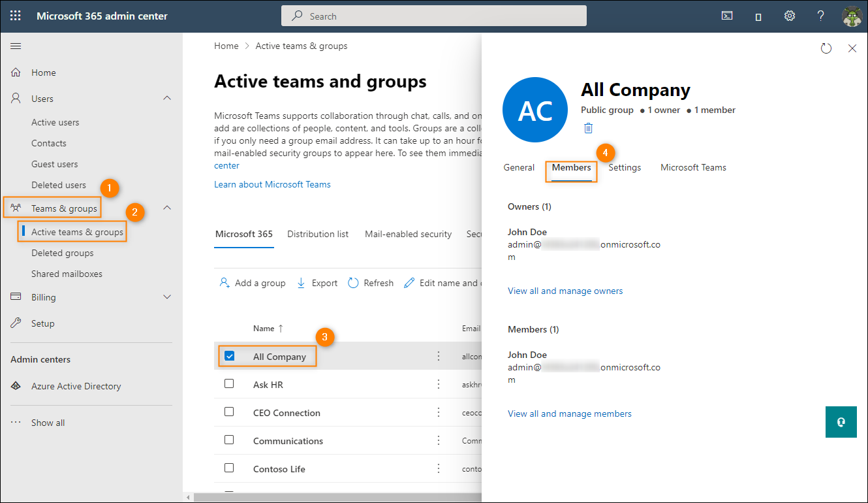Viewport: 868px width, 503px height.
Task: Check the Communications checkbox
Action: (x=229, y=440)
